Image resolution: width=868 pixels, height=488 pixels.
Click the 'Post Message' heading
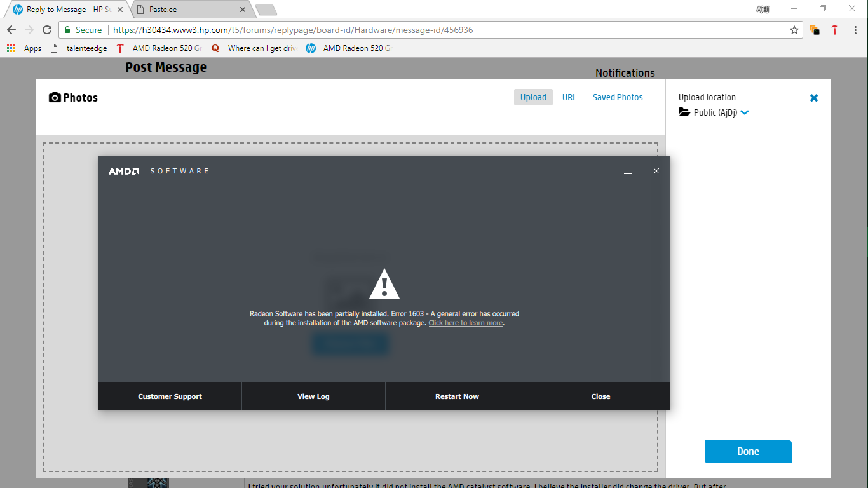(166, 67)
